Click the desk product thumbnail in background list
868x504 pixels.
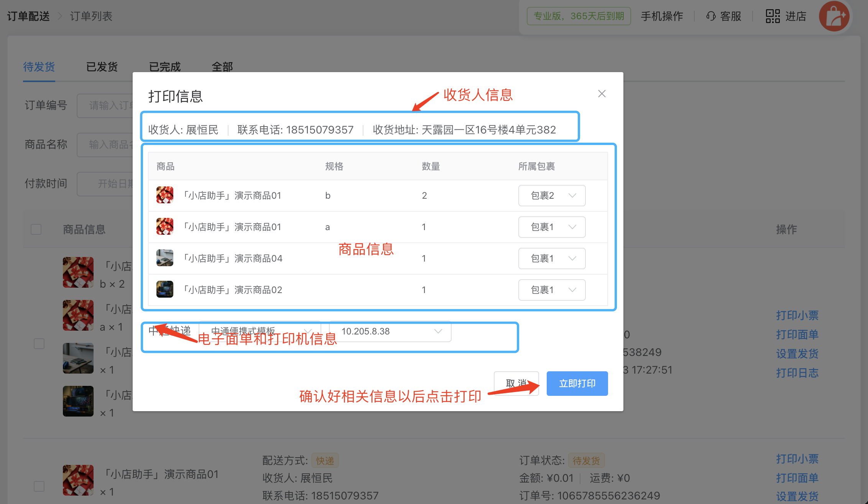click(x=78, y=358)
